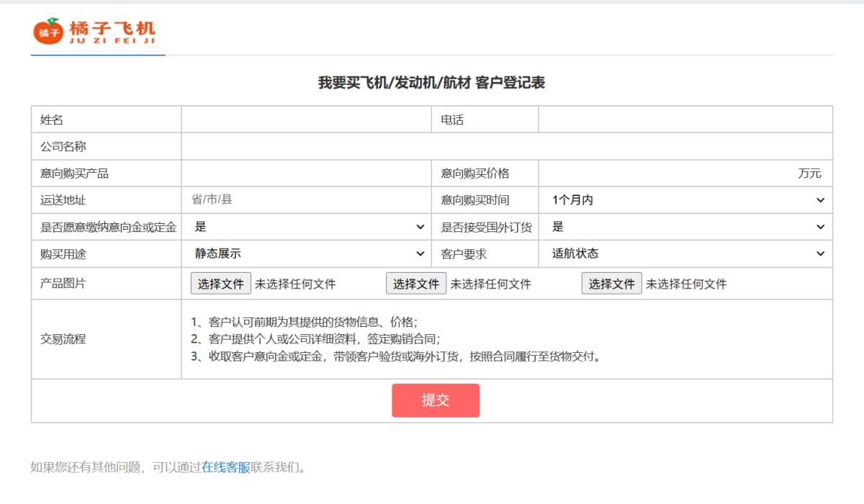Click the 运送地址 label

(x=63, y=200)
